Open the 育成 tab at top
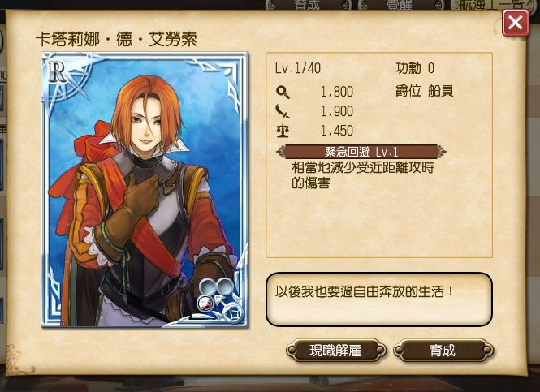The height and width of the screenshot is (392, 540). tap(308, 5)
